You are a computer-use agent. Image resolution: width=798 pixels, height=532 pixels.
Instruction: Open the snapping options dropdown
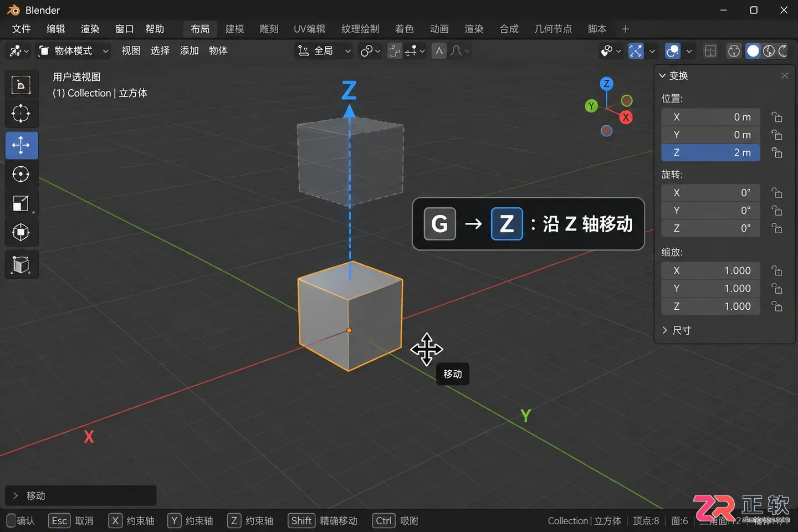[x=415, y=51]
